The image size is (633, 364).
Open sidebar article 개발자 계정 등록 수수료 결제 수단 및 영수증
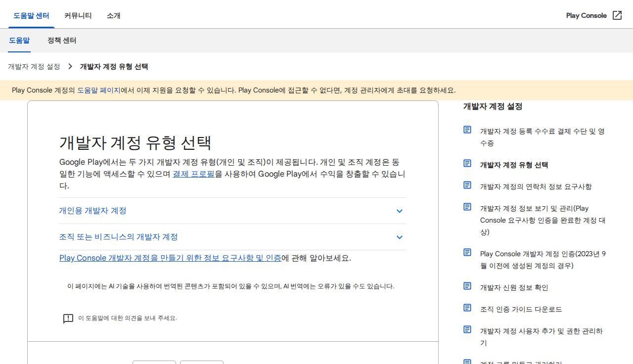[x=543, y=137]
